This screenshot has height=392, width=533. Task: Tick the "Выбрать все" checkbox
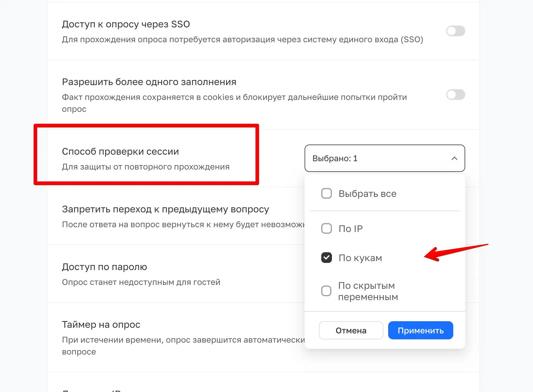point(326,193)
